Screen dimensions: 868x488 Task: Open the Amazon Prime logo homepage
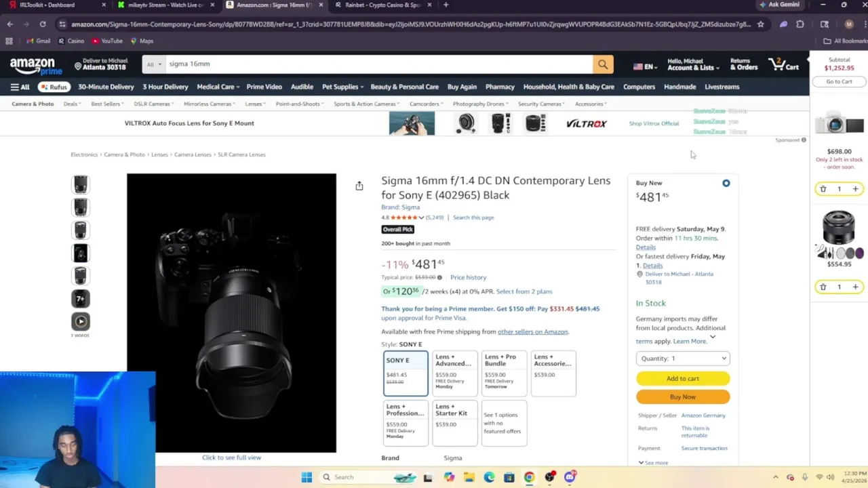36,66
